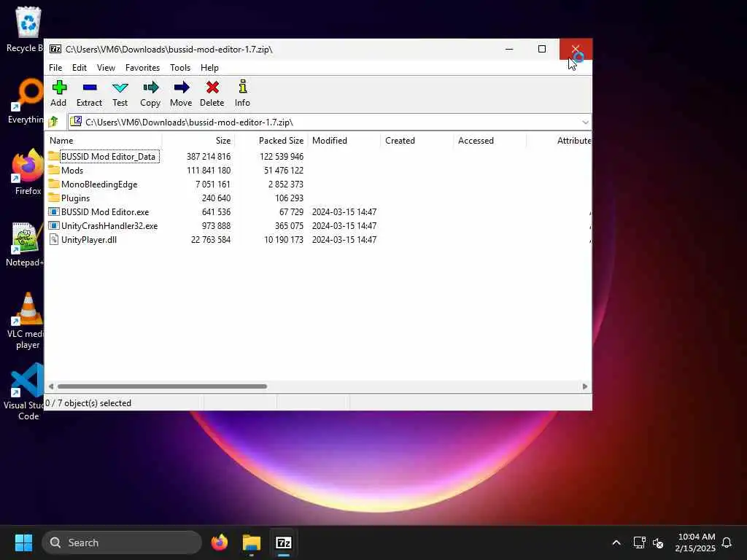Open the Help menu
The image size is (747, 560).
coord(209,68)
